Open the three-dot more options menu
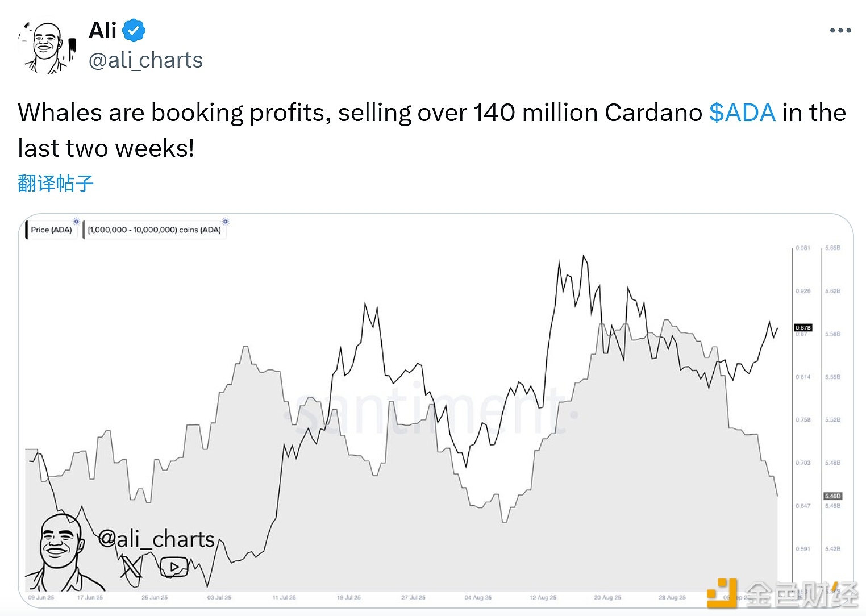 840,31
